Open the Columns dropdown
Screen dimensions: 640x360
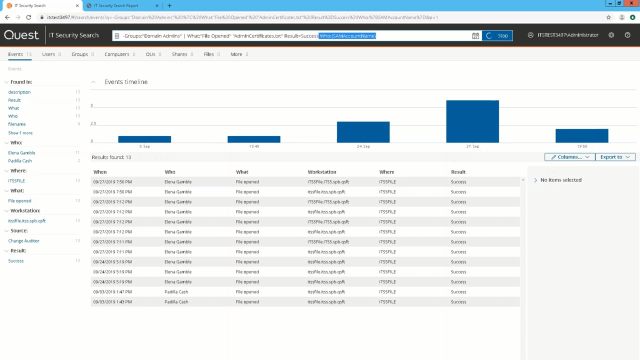click(x=569, y=157)
